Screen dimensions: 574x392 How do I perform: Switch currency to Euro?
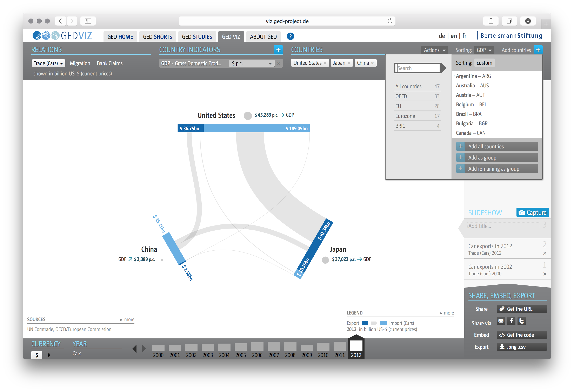pos(49,355)
